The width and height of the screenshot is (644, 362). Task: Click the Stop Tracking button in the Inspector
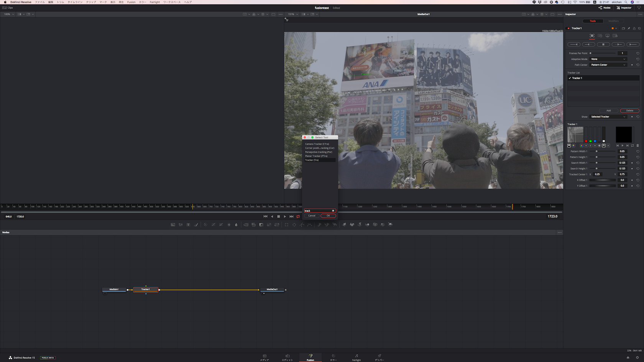tap(603, 44)
